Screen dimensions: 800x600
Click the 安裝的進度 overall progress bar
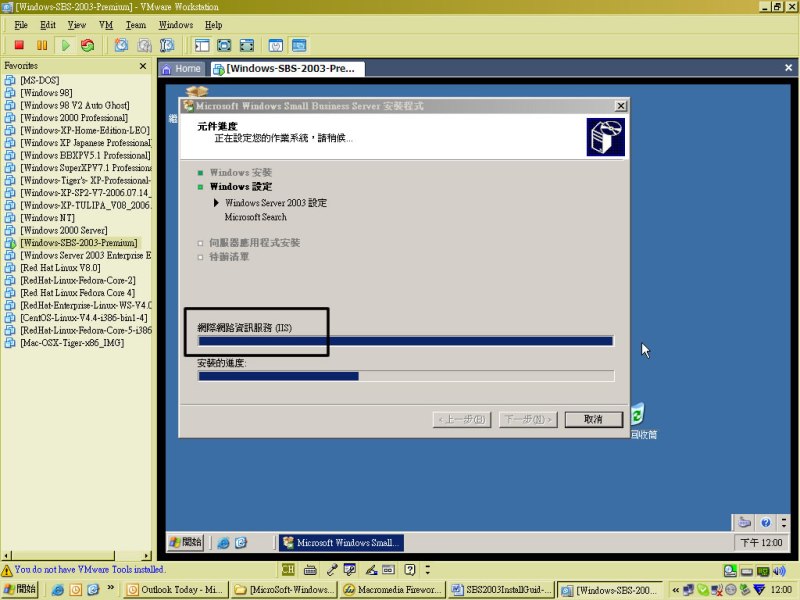click(406, 377)
